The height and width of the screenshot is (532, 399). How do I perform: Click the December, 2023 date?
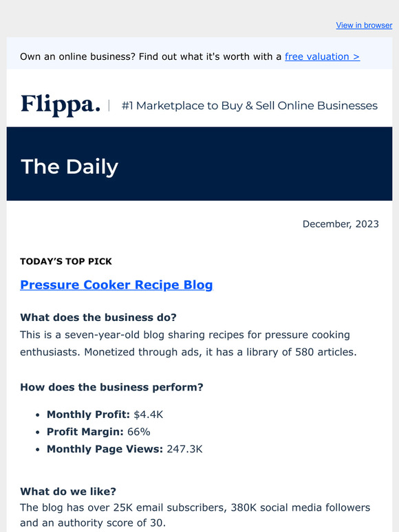(x=341, y=224)
